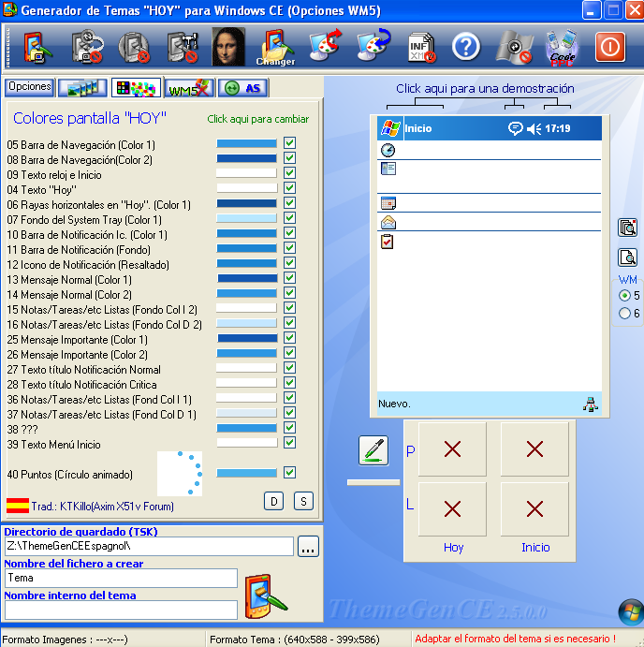Click the Nombre interno del tema field
This screenshot has height=647, width=644.
(121, 610)
